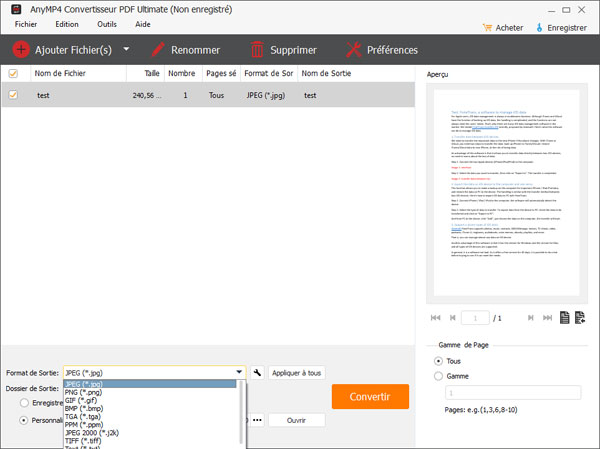This screenshot has height=449, width=600.
Task: Open output settings with the wrench icon
Action: 257,373
